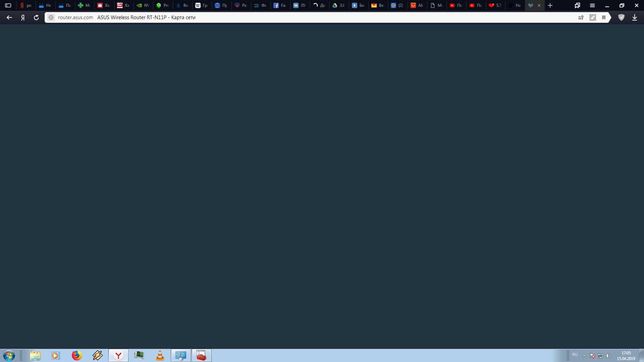644x362 pixels.
Task: Open Firefox from the taskbar
Action: pyautogui.click(x=76, y=356)
